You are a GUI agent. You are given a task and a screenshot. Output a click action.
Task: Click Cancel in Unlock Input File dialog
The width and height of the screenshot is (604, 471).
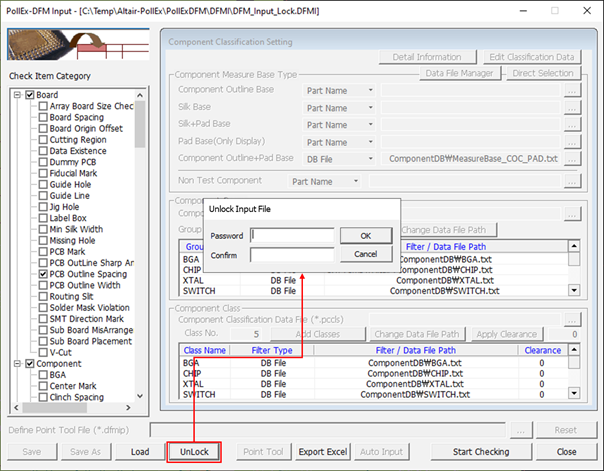coord(365,254)
